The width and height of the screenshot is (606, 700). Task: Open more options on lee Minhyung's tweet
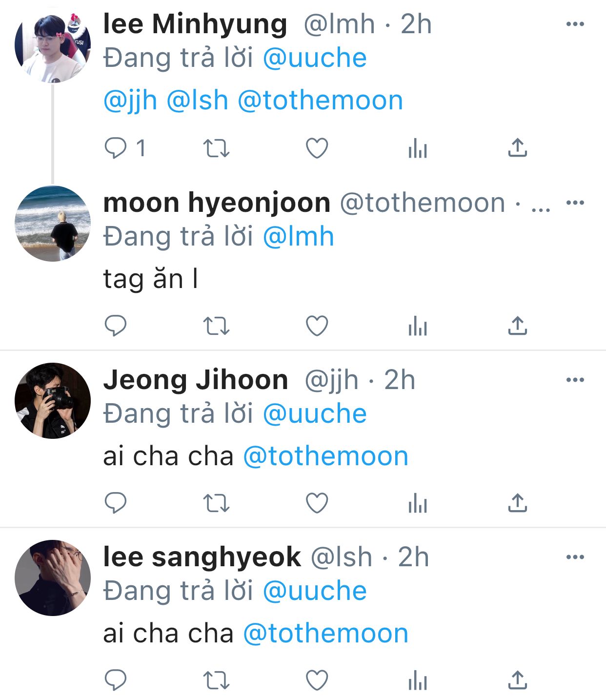pyautogui.click(x=575, y=24)
